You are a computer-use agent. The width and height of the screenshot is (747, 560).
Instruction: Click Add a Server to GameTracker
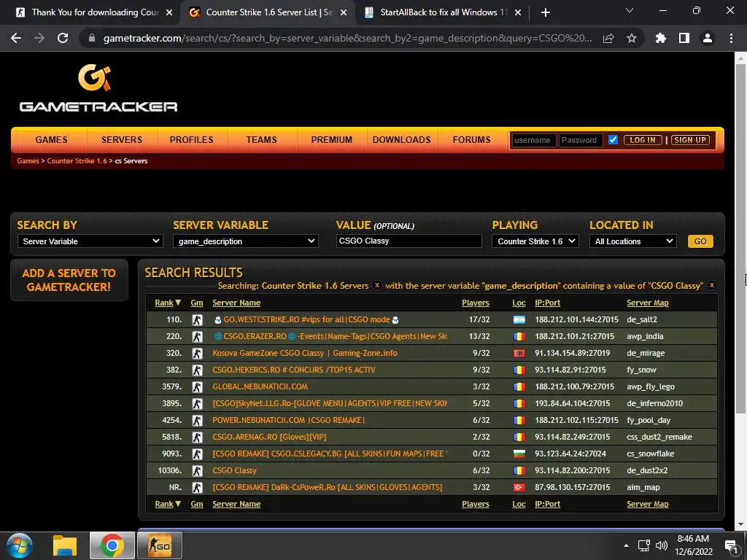click(69, 280)
